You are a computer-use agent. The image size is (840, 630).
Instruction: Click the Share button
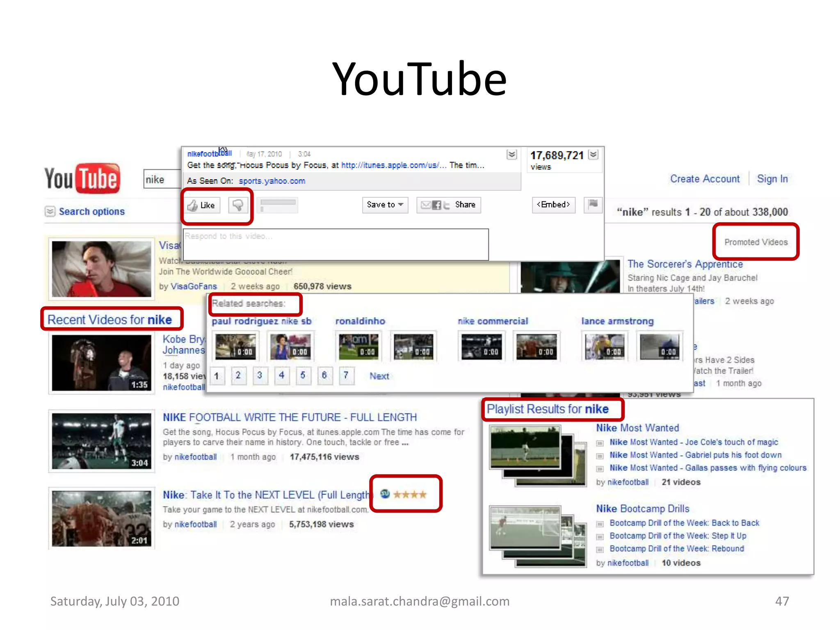449,205
